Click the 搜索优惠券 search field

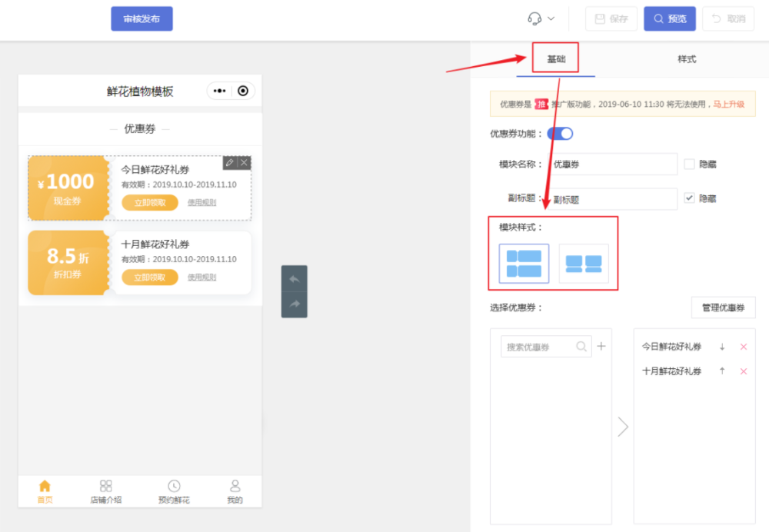[538, 347]
